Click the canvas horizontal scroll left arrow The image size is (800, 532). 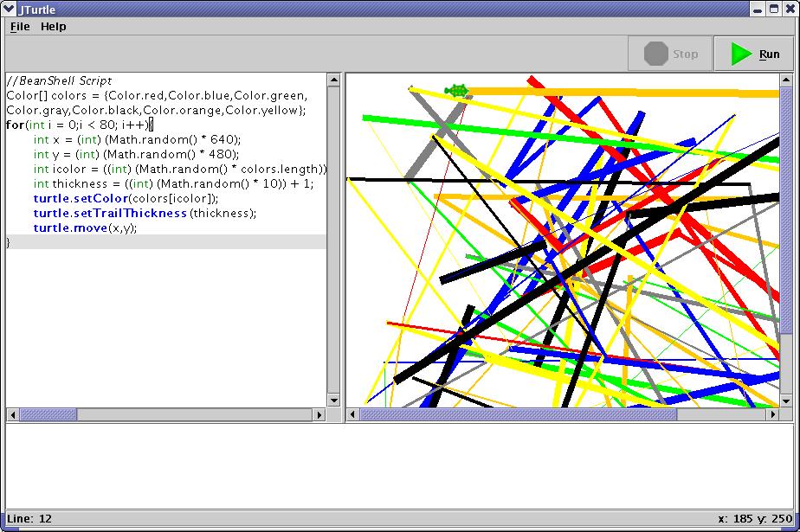click(352, 415)
